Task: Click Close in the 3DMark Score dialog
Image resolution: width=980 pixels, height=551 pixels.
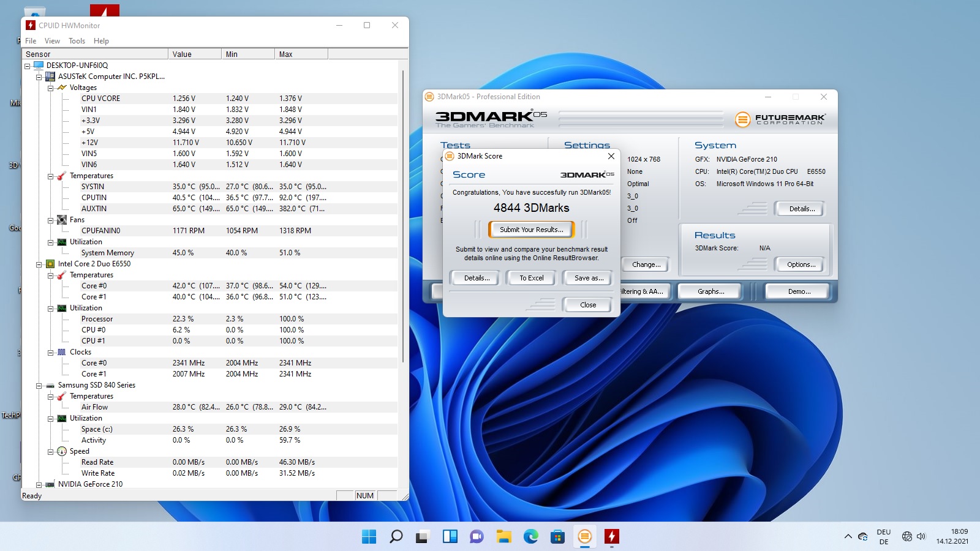Action: coord(587,305)
